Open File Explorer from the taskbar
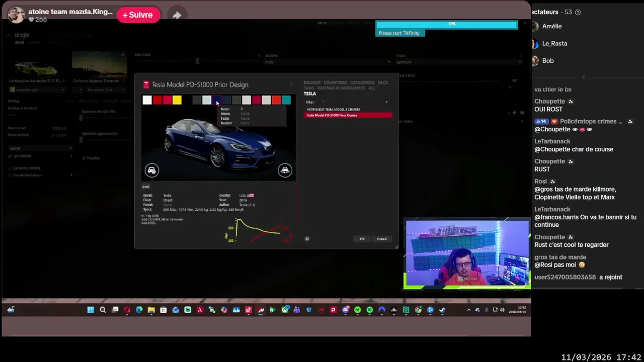This screenshot has height=362, width=644. tap(151, 310)
